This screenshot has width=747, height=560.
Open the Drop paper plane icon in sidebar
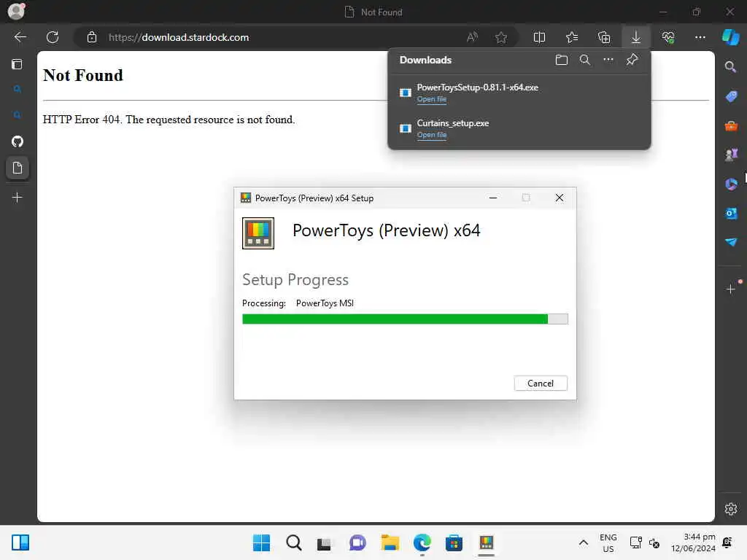731,242
